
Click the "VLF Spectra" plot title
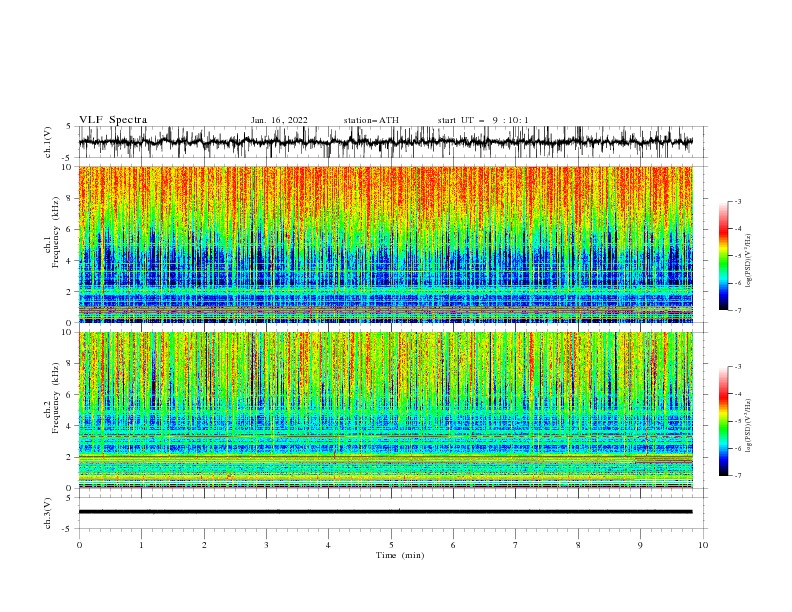click(113, 120)
